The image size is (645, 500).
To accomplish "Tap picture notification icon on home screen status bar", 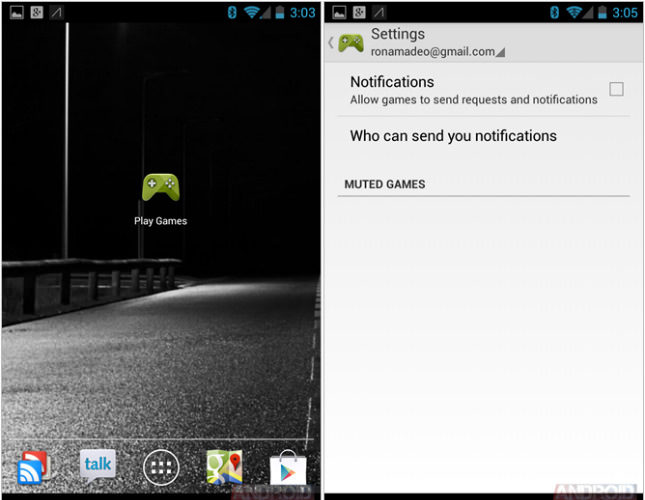I will click(12, 12).
